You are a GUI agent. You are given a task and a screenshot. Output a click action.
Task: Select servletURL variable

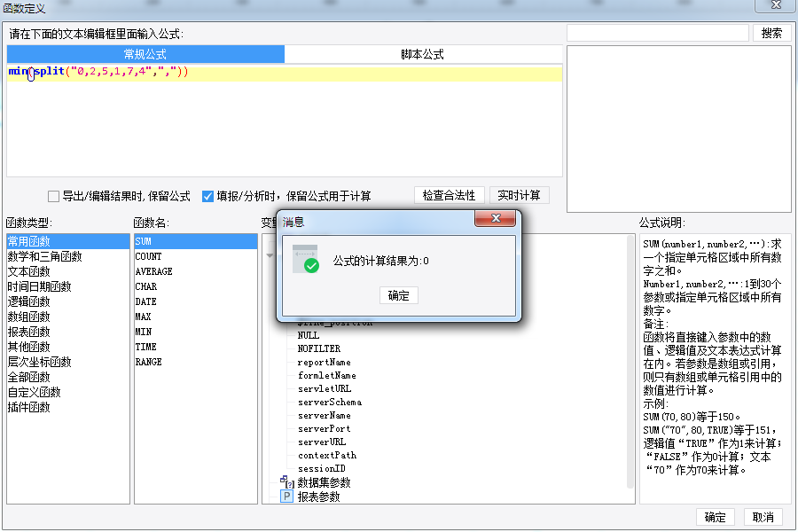click(x=325, y=388)
